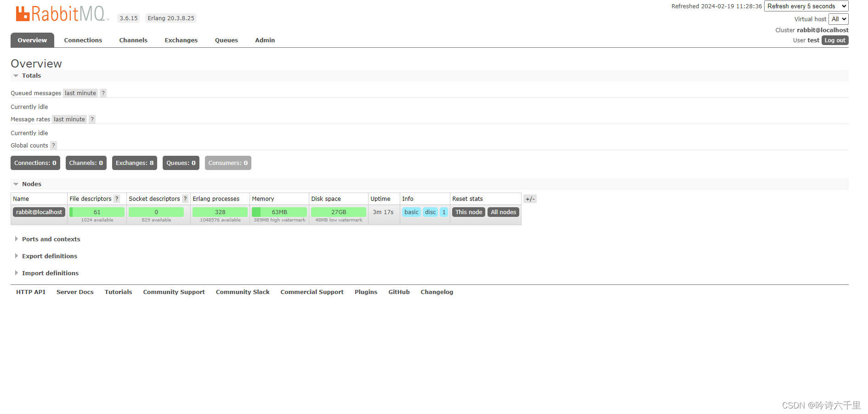
Task: Change Queued messages range from last minute
Action: (80, 93)
